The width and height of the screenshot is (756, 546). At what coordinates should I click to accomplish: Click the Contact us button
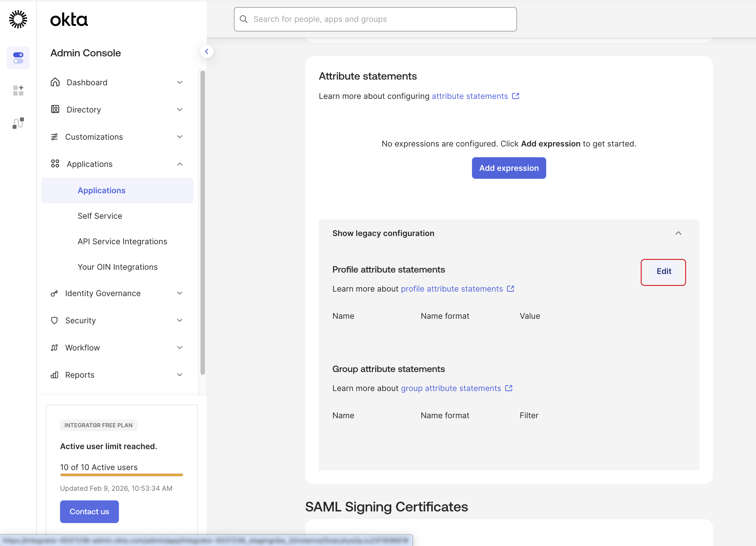pyautogui.click(x=89, y=512)
